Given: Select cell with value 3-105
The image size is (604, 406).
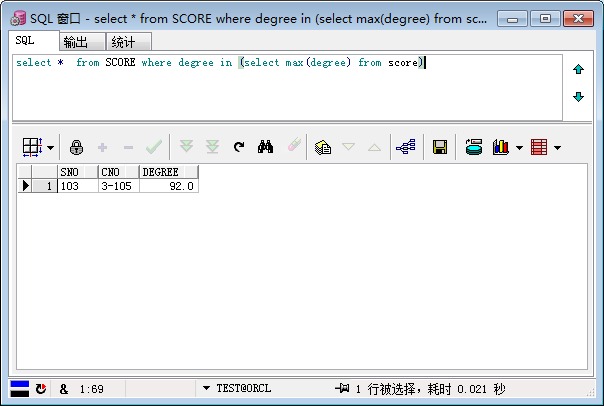Looking at the screenshot, I should (x=119, y=186).
